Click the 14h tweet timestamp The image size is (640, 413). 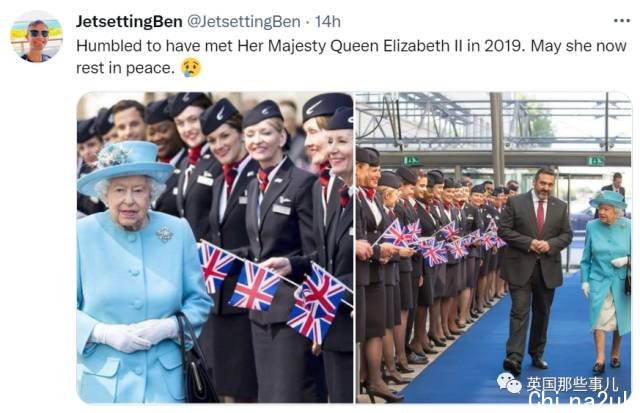click(x=328, y=22)
